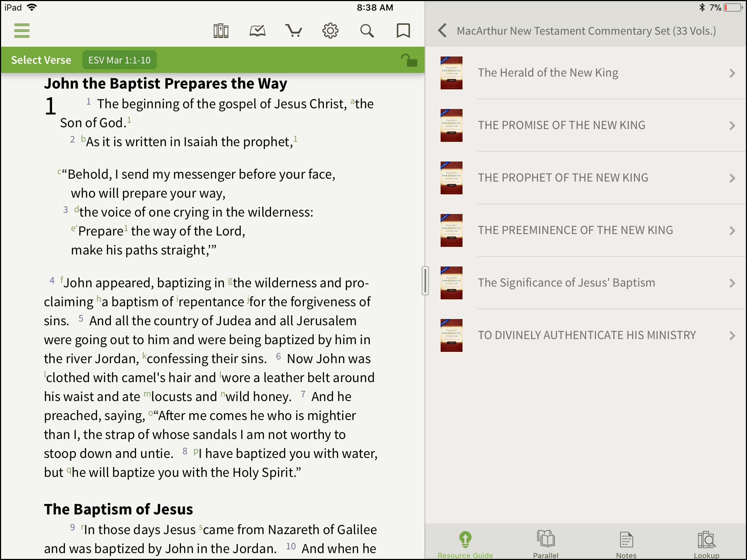Switch to the Parallel tab
Screen dimensions: 747x560
coord(546,544)
